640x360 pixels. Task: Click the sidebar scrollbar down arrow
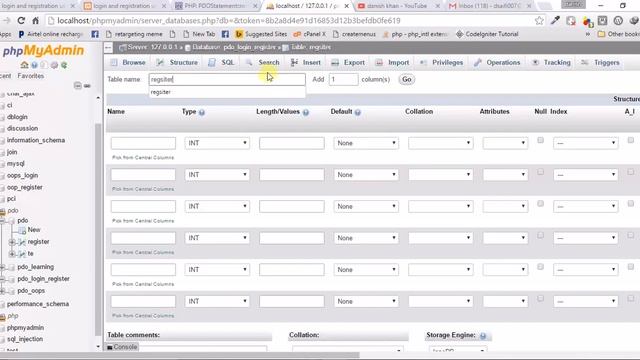tap(98, 347)
